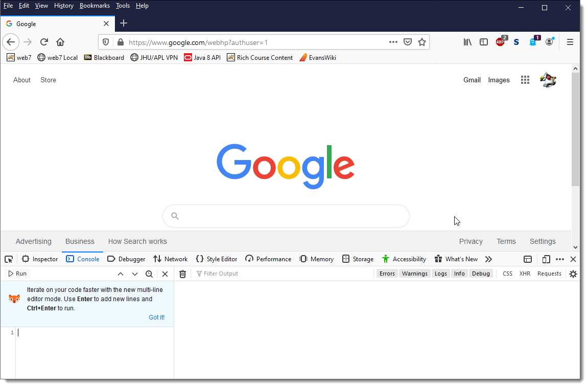This screenshot has height=387, width=588.
Task: Switch to the Debugger tab
Action: (x=126, y=259)
